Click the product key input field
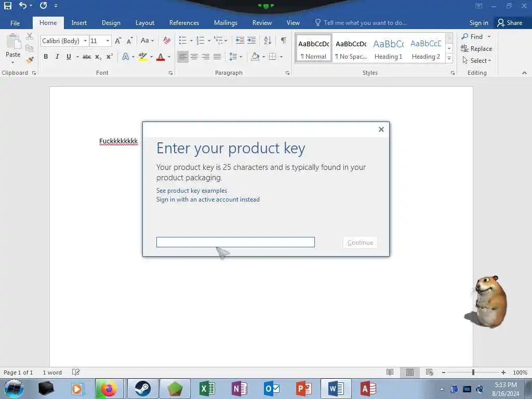This screenshot has height=399, width=532. 235,242
